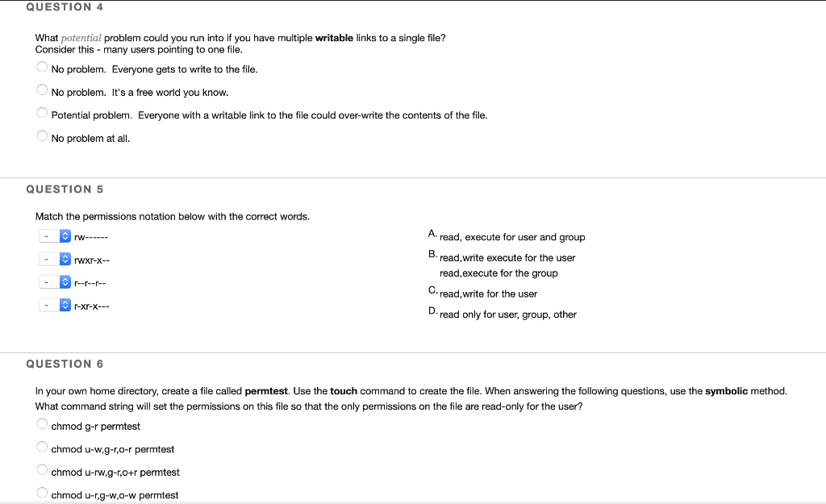Open the dropdown next to rw------

point(55,235)
